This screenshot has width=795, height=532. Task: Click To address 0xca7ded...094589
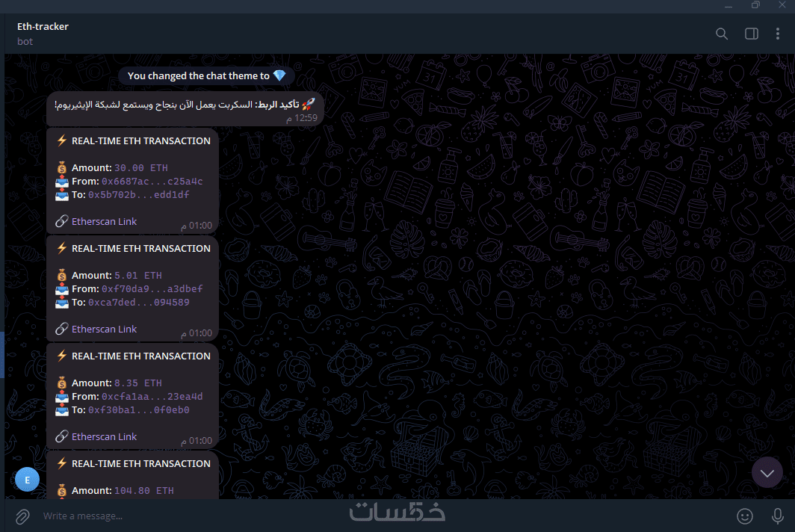[x=139, y=303]
